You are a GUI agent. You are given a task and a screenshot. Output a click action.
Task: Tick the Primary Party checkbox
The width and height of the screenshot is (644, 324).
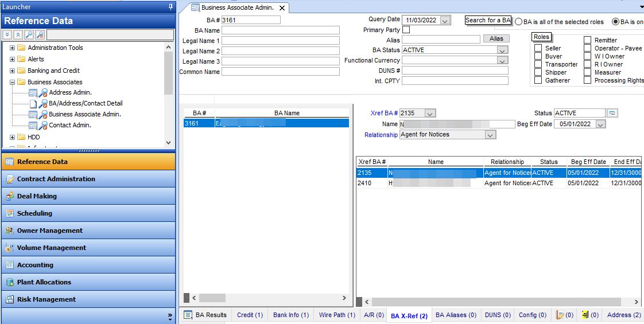[406, 30]
